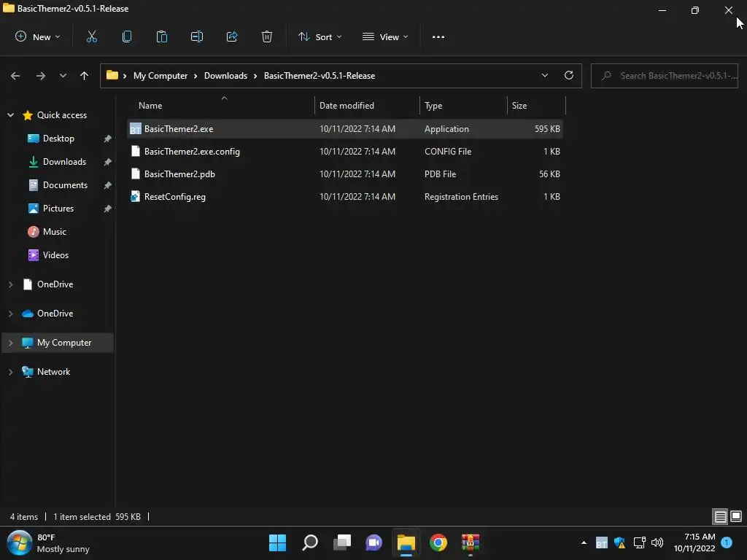Viewport: 747px width, 560px height.
Task: Select the BasicThemer2.exe.config file
Action: tap(345, 152)
